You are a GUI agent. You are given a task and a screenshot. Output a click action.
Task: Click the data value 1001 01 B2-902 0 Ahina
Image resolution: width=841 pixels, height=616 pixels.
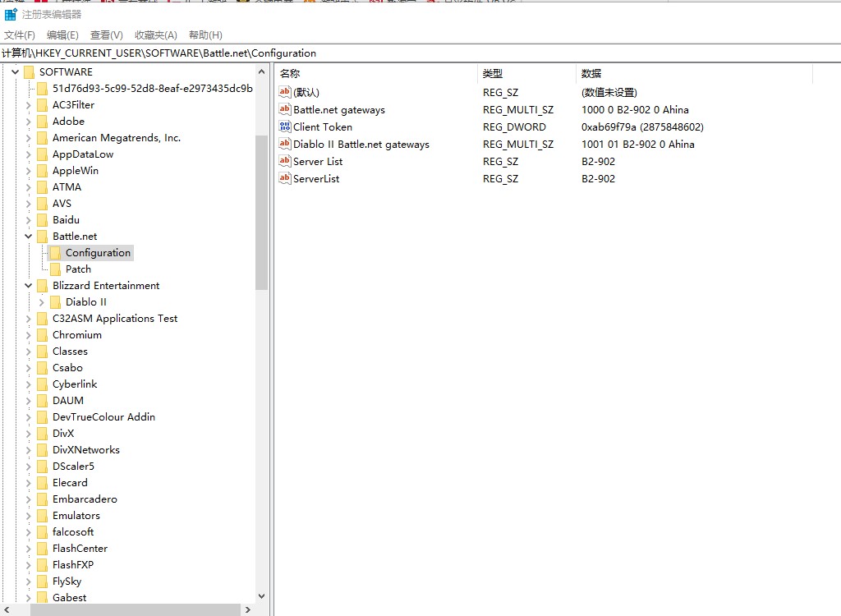(x=637, y=145)
